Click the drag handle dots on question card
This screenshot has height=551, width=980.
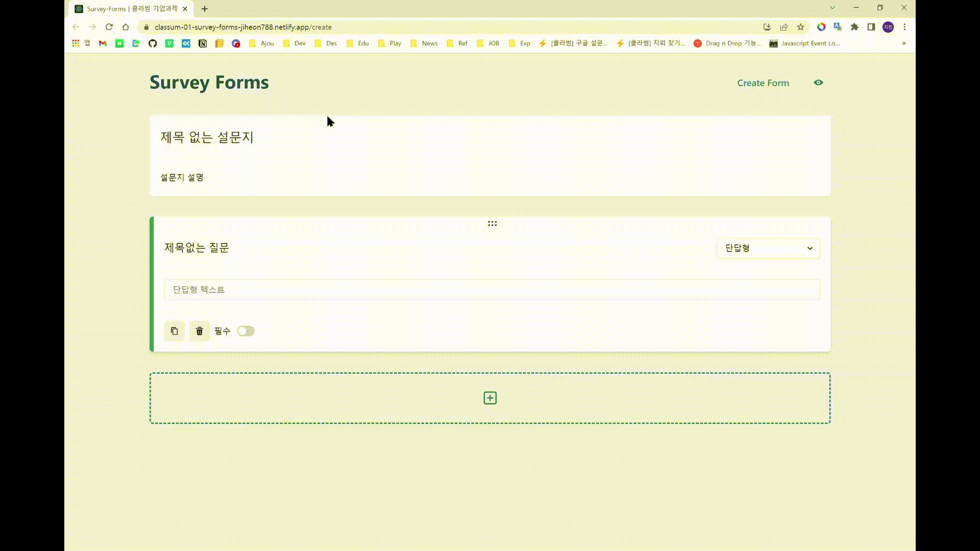click(x=492, y=223)
